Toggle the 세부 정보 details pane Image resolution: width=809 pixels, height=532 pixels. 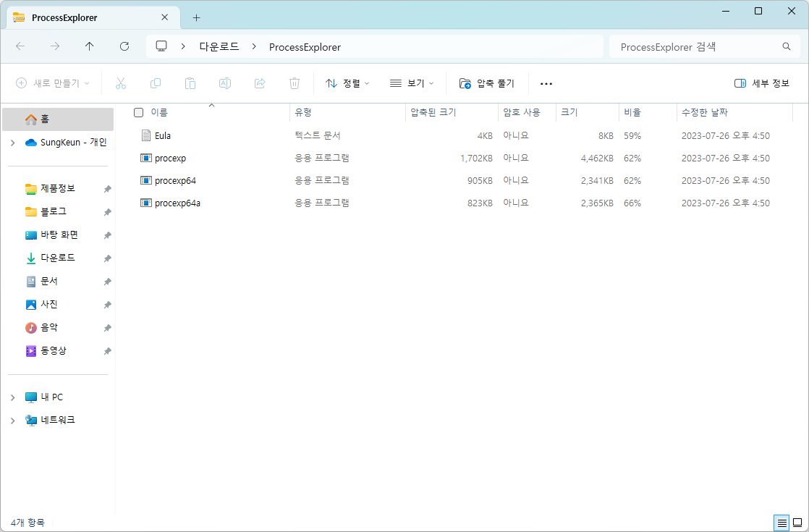[761, 83]
